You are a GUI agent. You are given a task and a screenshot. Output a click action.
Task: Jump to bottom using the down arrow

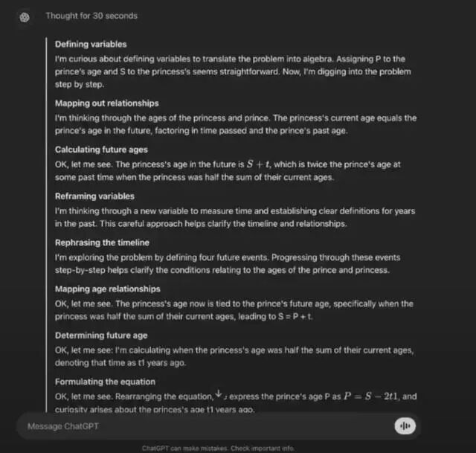[218, 393]
